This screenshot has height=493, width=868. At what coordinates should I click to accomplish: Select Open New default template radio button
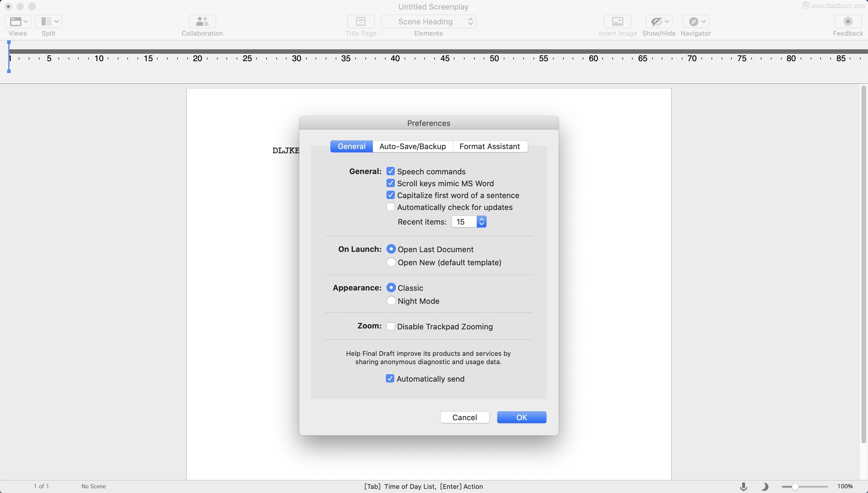[390, 262]
